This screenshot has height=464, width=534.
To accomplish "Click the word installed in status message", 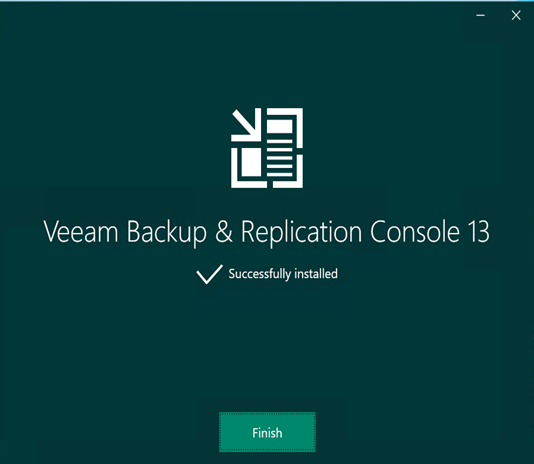I will [316, 274].
